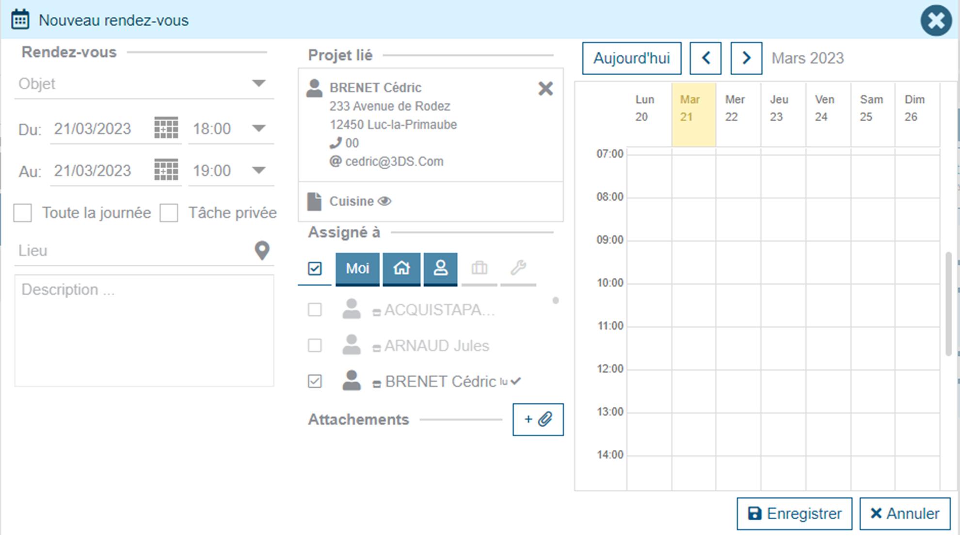Tick the ARNAUD Jules assignee checkbox
This screenshot has height=560, width=960.
point(315,346)
